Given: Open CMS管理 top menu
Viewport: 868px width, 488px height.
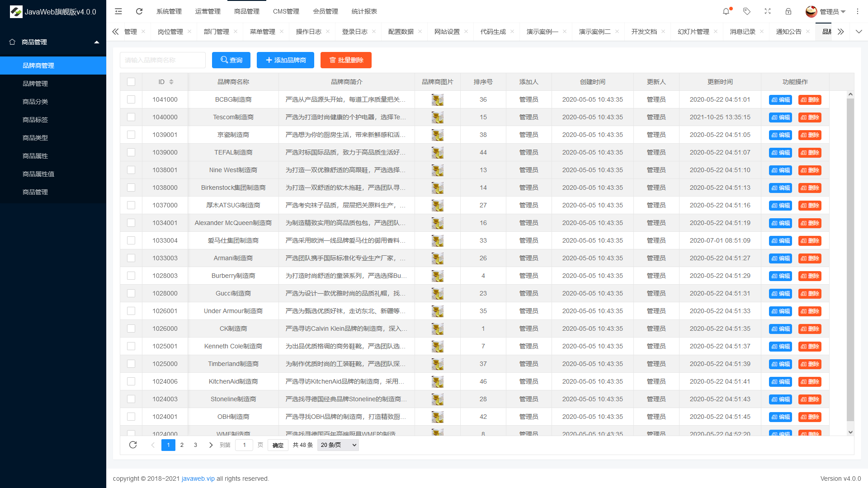Looking at the screenshot, I should point(286,11).
